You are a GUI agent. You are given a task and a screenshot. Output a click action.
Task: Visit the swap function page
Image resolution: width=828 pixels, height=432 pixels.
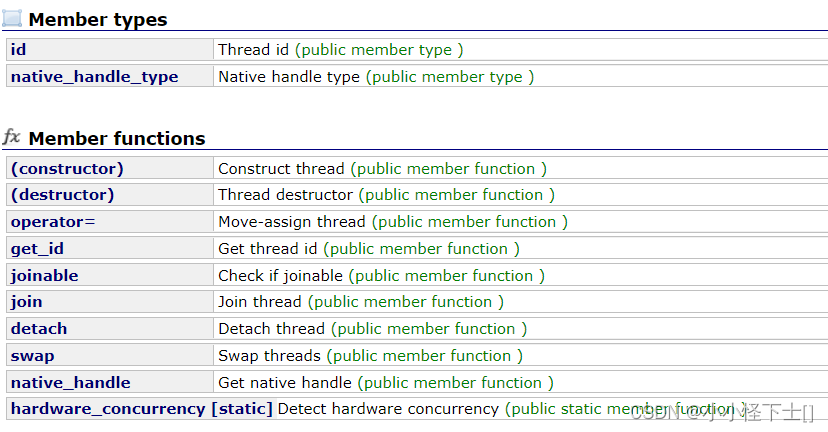(x=32, y=355)
